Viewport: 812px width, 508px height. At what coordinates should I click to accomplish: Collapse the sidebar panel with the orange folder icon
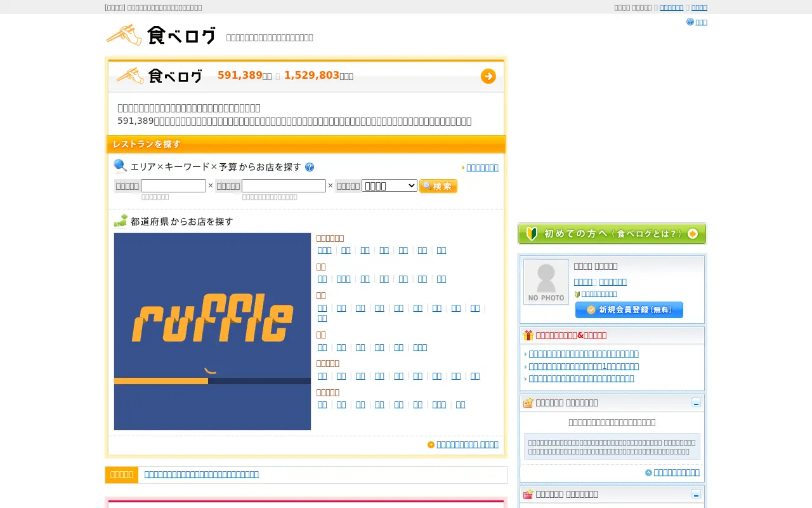[x=696, y=403]
